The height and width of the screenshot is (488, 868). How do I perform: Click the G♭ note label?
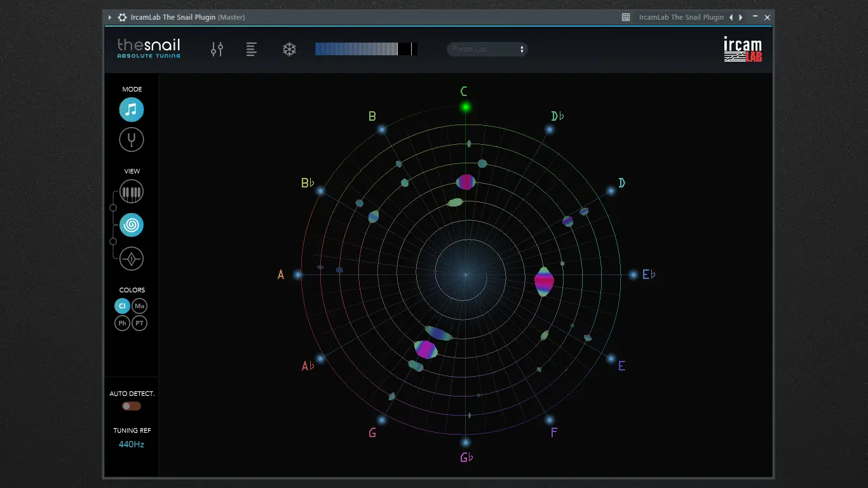pos(467,457)
